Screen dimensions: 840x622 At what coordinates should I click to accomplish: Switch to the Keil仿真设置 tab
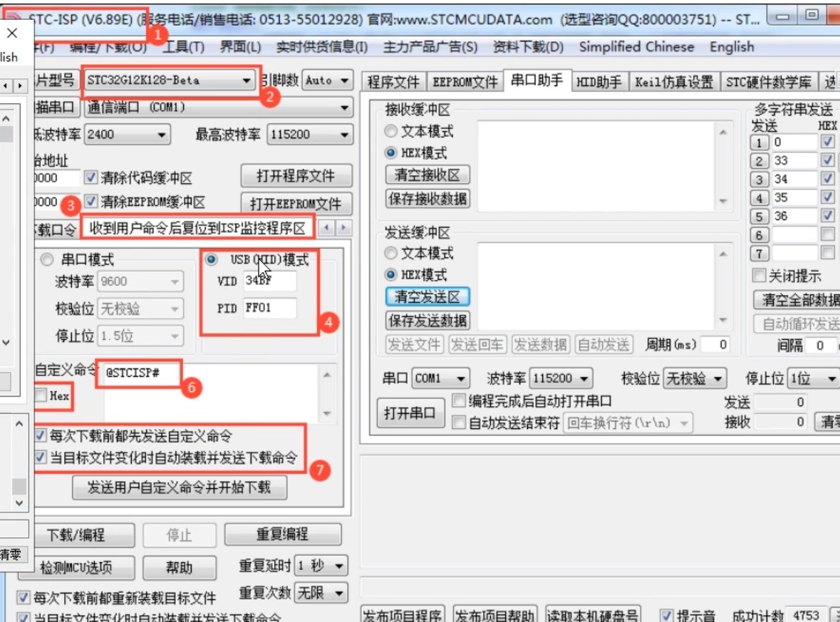[x=674, y=82]
